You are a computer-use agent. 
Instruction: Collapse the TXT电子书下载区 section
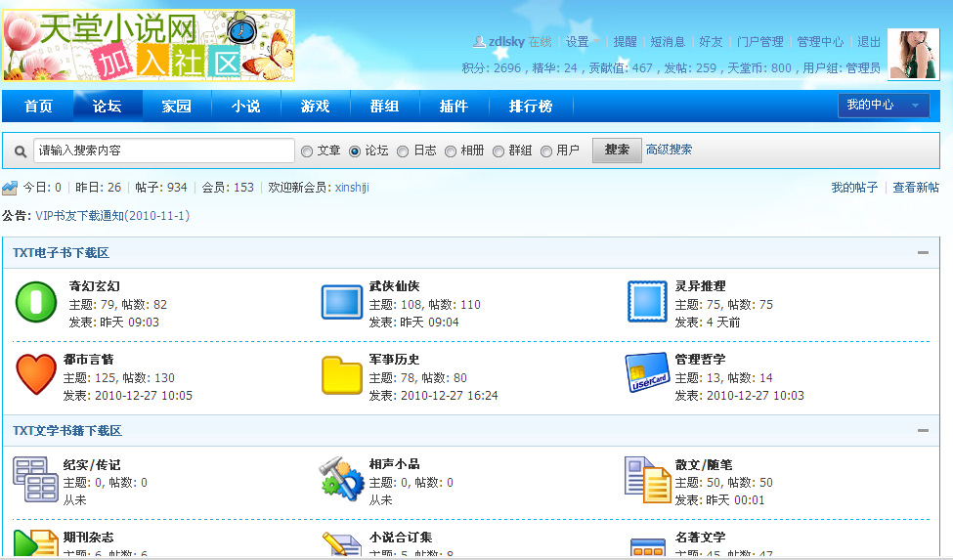coord(924,253)
